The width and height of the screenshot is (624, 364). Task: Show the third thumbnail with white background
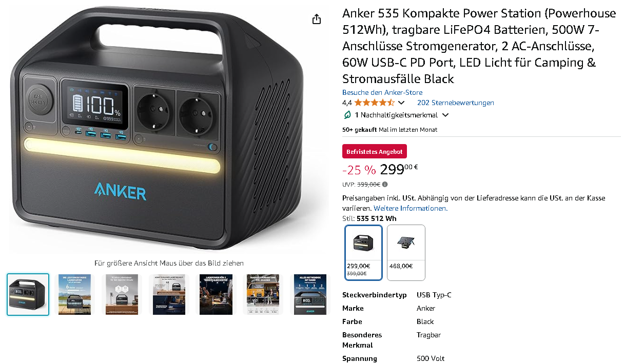121,294
